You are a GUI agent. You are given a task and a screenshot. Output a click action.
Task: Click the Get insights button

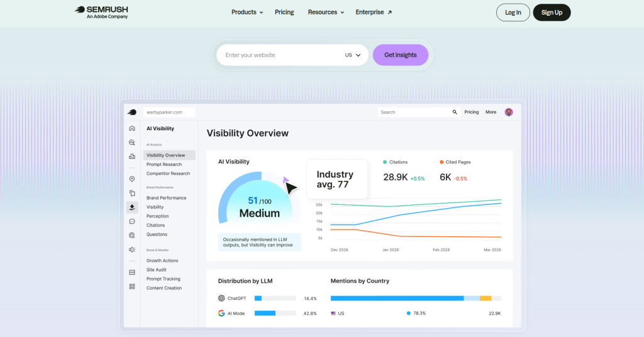point(401,55)
